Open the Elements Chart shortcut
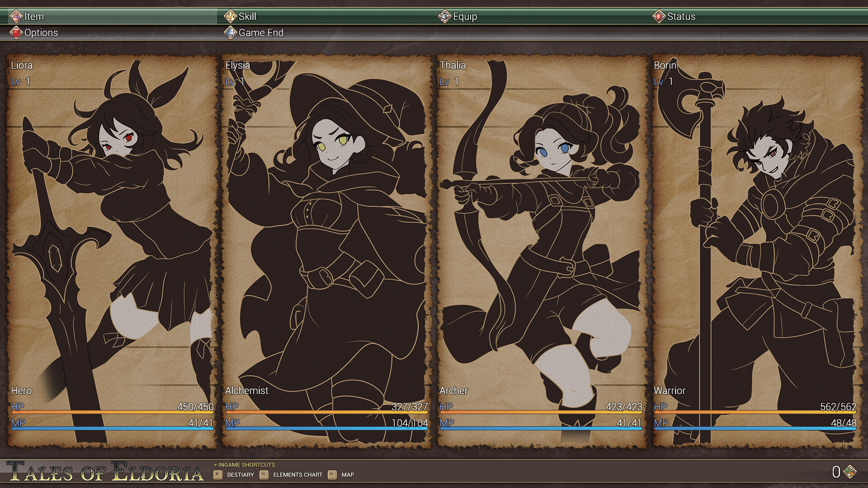This screenshot has height=488, width=868. click(297, 474)
